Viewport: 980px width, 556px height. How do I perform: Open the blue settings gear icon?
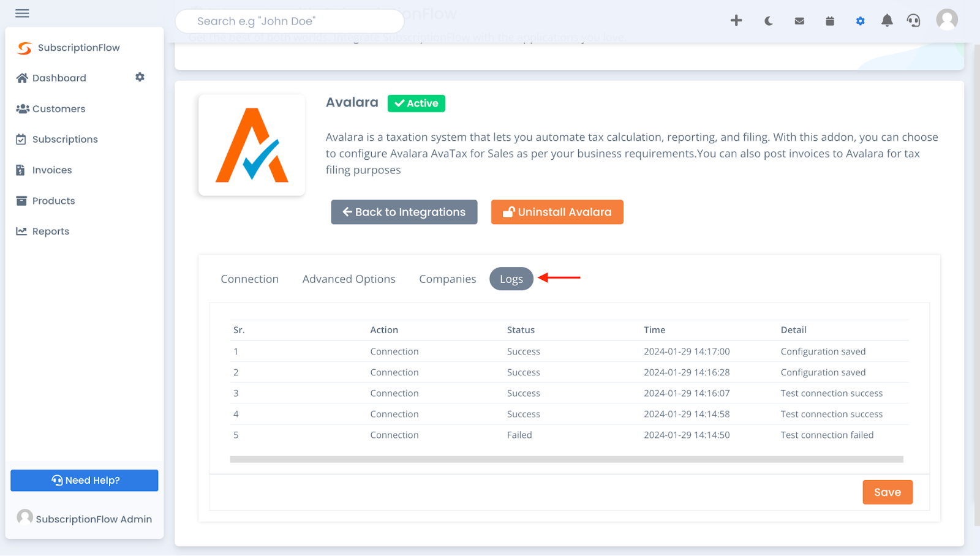(x=861, y=21)
